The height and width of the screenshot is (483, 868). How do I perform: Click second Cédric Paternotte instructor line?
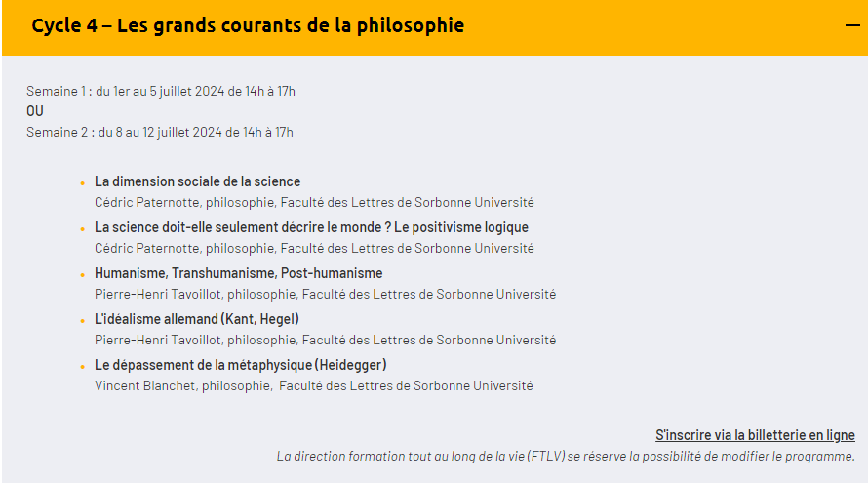(x=313, y=248)
